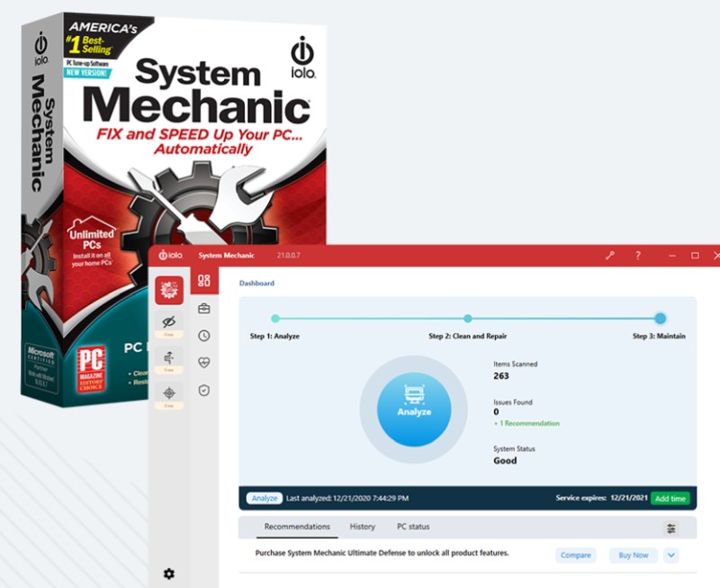Select the Step 2: Clean and Repair marker

point(467,318)
